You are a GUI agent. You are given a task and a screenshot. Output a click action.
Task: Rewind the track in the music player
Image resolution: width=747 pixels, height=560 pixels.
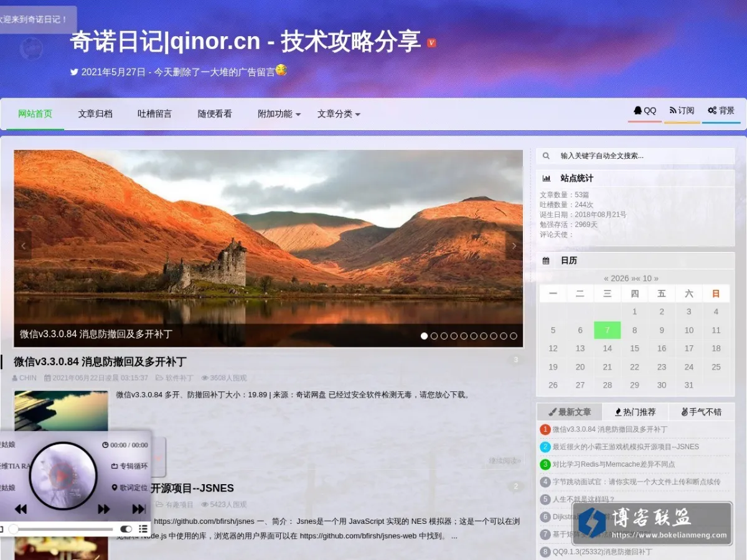coord(21,509)
